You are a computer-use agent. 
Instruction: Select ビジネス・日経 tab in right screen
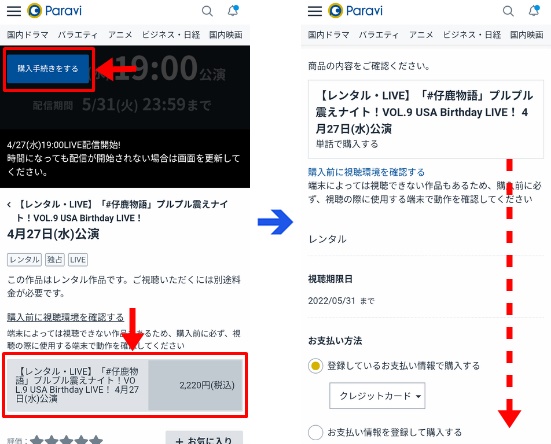[x=472, y=35]
